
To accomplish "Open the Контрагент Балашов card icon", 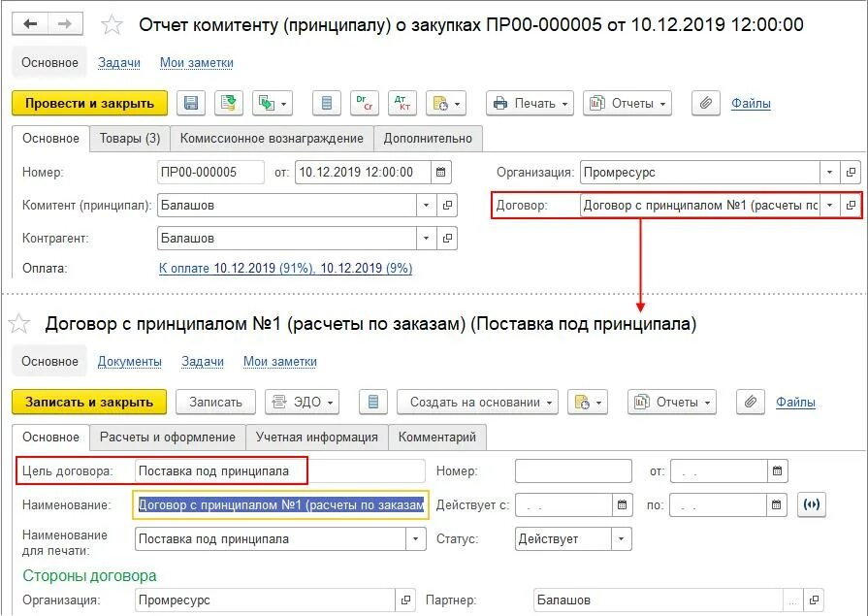I will tap(447, 239).
